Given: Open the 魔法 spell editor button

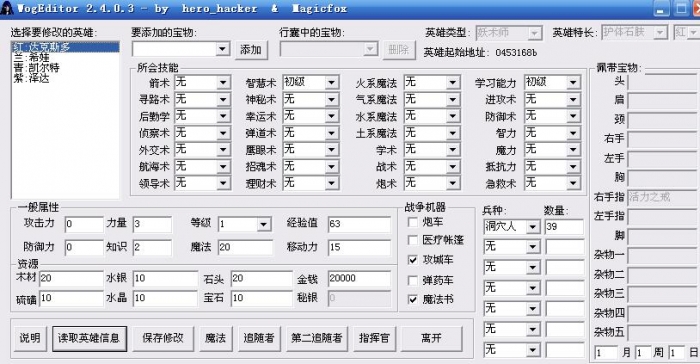Looking at the screenshot, I should point(215,338).
